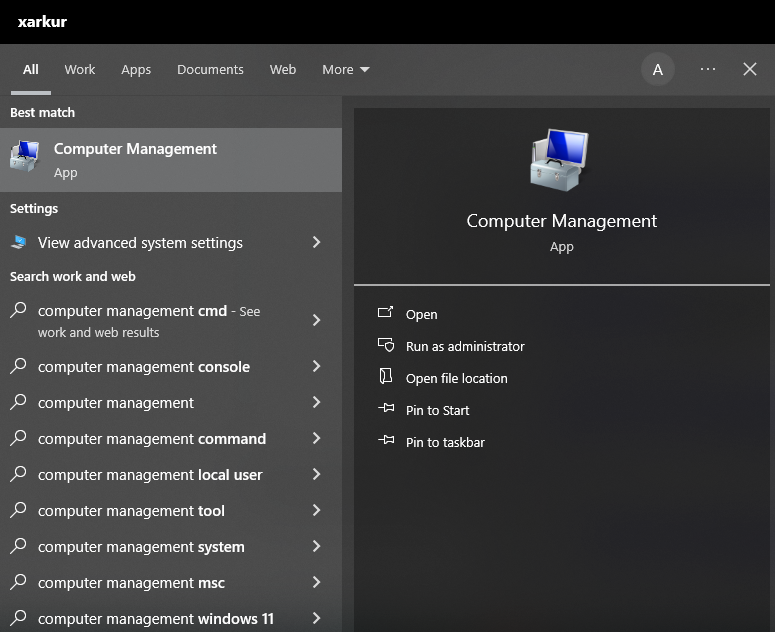Expand chevron for computer management windows 11

click(x=316, y=618)
